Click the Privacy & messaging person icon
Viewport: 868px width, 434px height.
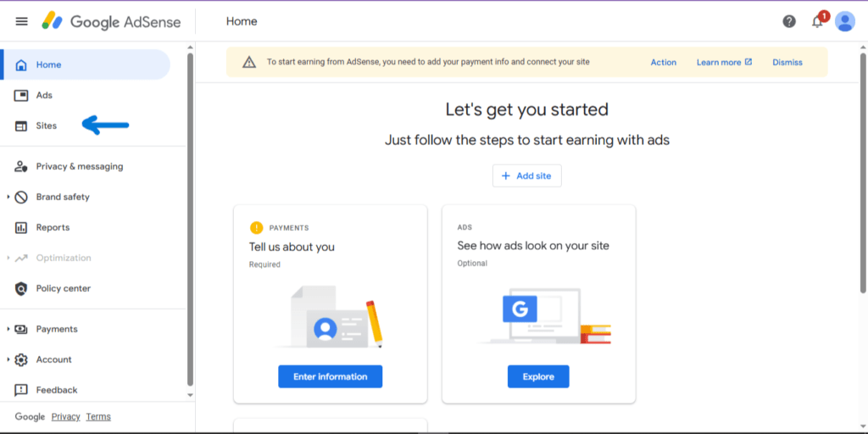pyautogui.click(x=21, y=167)
